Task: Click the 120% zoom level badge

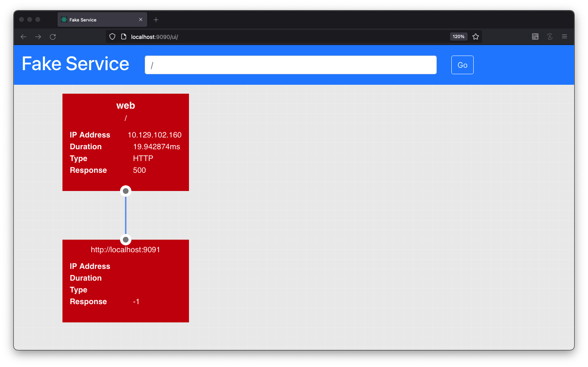Action: click(x=458, y=37)
